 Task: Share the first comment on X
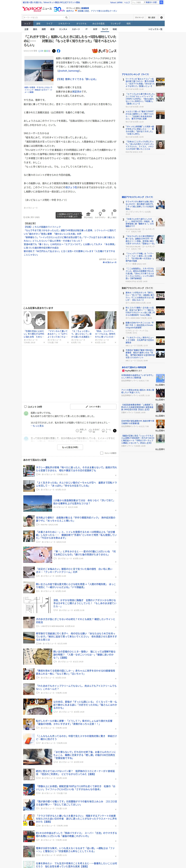click(x=115, y=431)
